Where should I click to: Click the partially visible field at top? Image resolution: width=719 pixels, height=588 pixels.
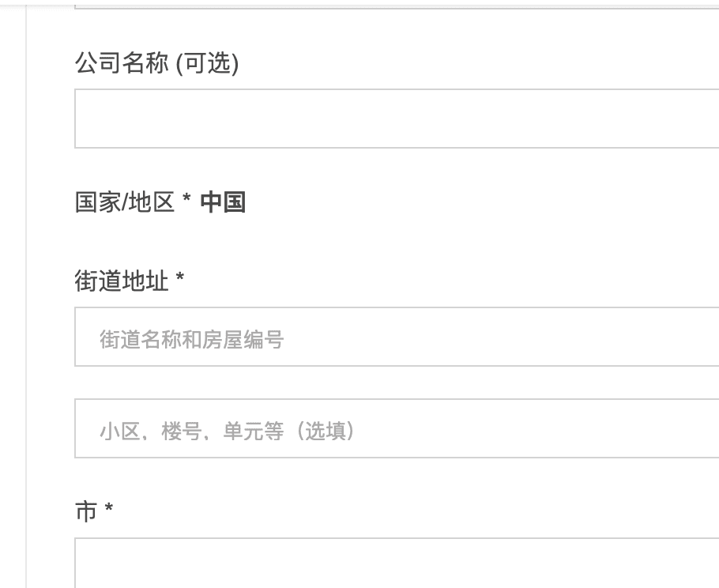click(395, 4)
